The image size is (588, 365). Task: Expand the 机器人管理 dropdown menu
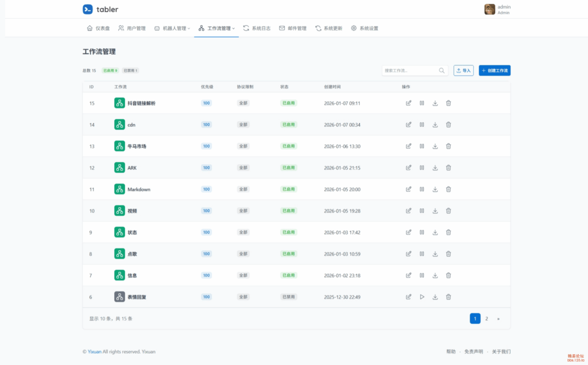pyautogui.click(x=172, y=28)
